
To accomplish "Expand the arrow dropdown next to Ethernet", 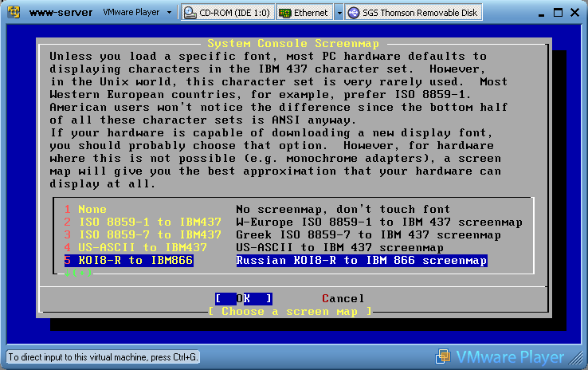I will click(x=339, y=13).
